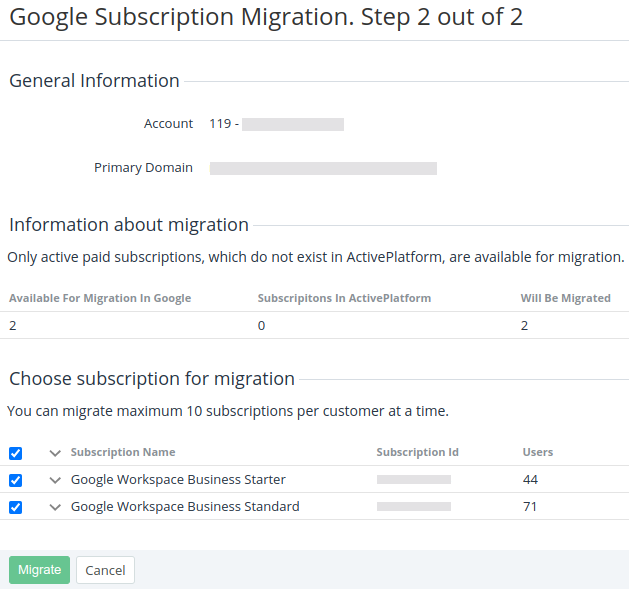Viewport: 629px width, 589px height.
Task: Click the maximum 10 subscriptions notice
Action: pyautogui.click(x=228, y=411)
